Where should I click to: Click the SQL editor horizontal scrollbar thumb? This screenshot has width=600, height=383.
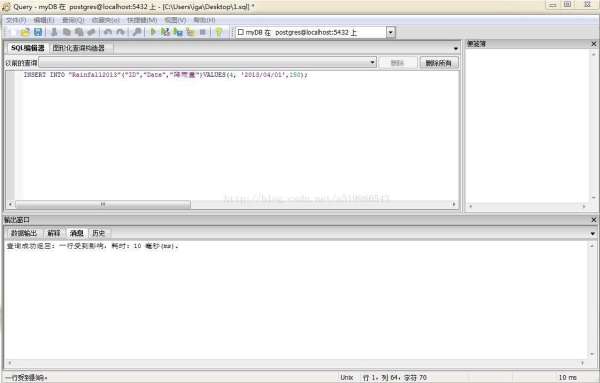pos(103,204)
